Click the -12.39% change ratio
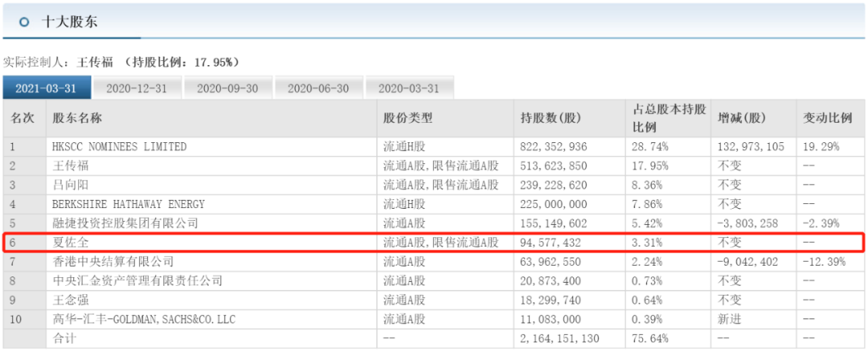Image resolution: width=868 pixels, height=351 pixels. 824,262
